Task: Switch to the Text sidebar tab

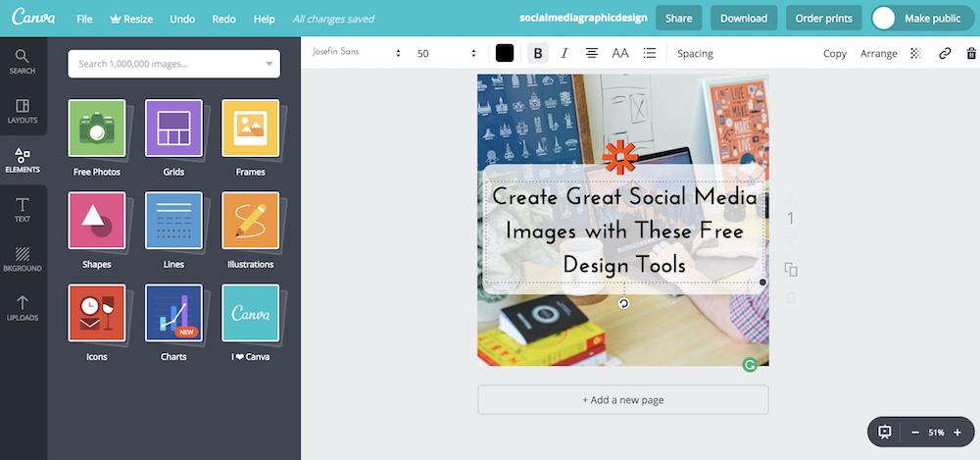Action: (23, 209)
